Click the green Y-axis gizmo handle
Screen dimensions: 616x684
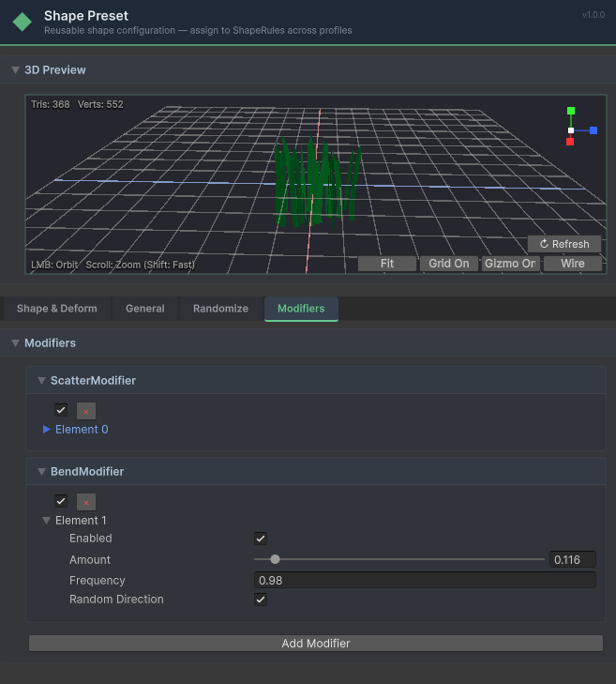point(570,111)
